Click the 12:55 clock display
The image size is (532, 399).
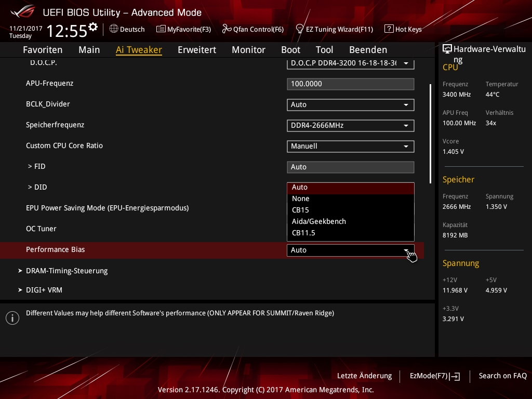(x=67, y=31)
